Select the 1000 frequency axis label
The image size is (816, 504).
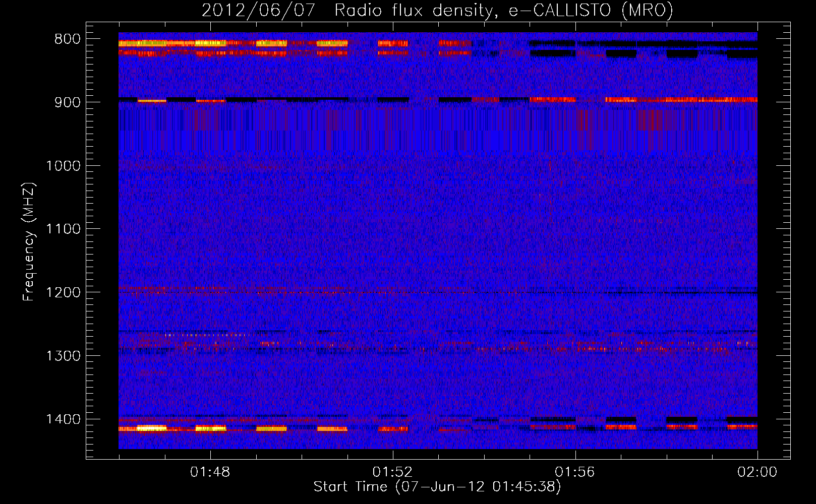(64, 166)
